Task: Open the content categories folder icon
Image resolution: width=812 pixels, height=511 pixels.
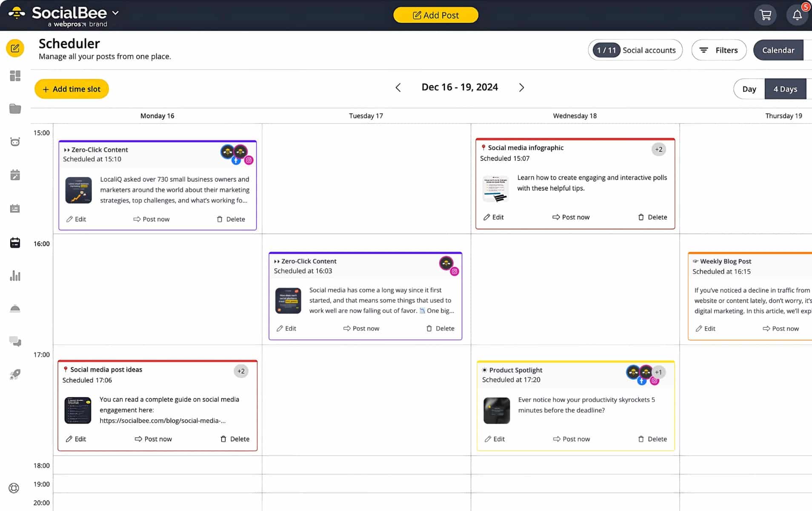Action: tap(15, 109)
